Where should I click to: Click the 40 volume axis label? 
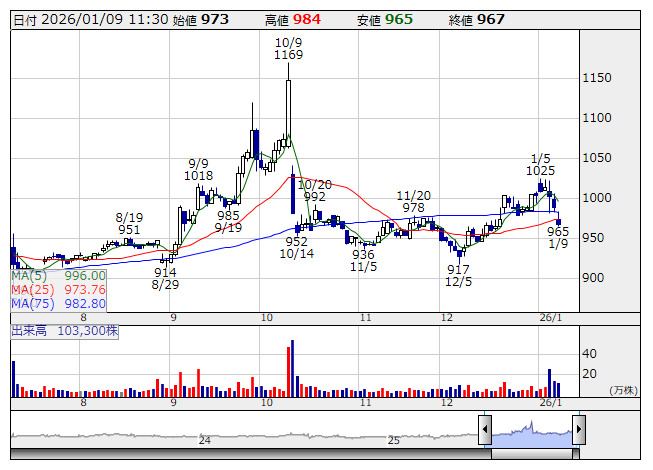[x=589, y=354]
